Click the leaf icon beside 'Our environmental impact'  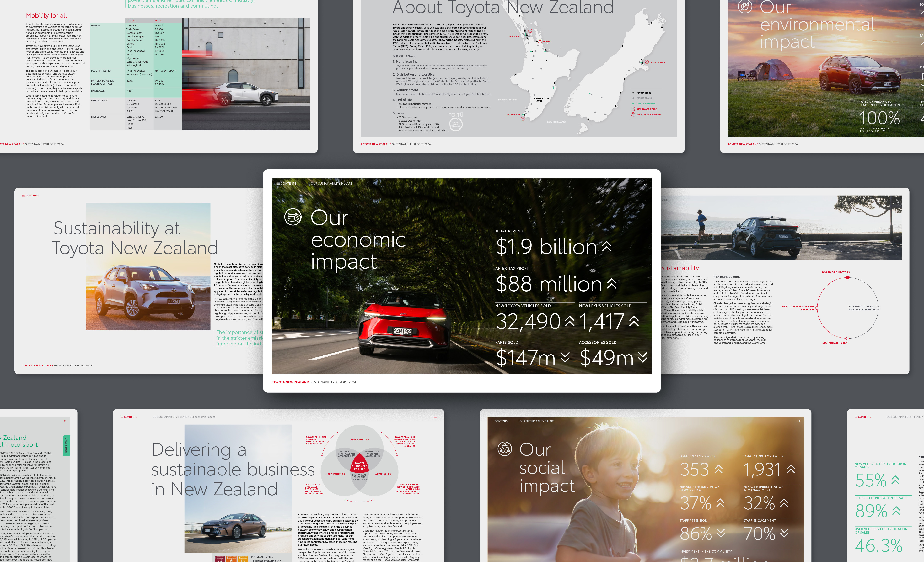click(x=745, y=6)
